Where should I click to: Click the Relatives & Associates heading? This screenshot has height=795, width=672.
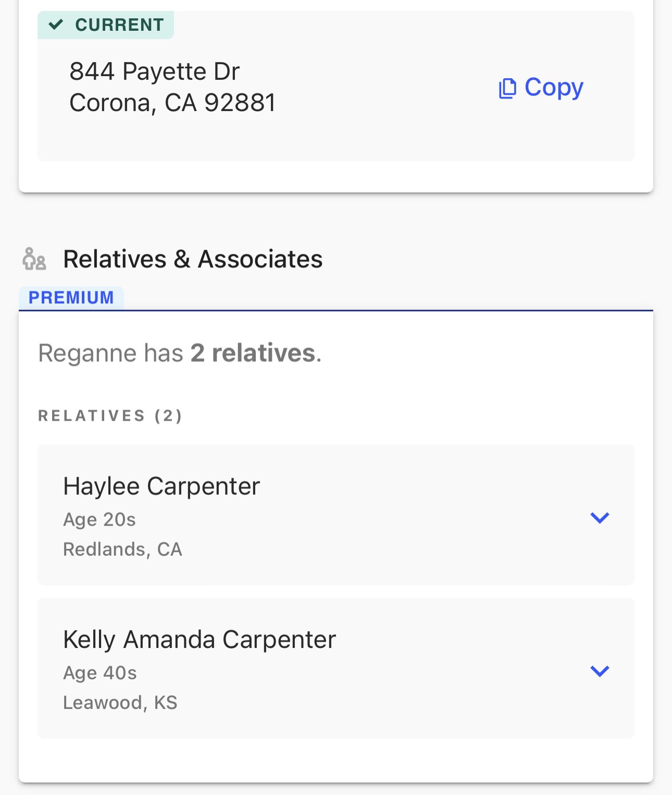click(x=193, y=259)
